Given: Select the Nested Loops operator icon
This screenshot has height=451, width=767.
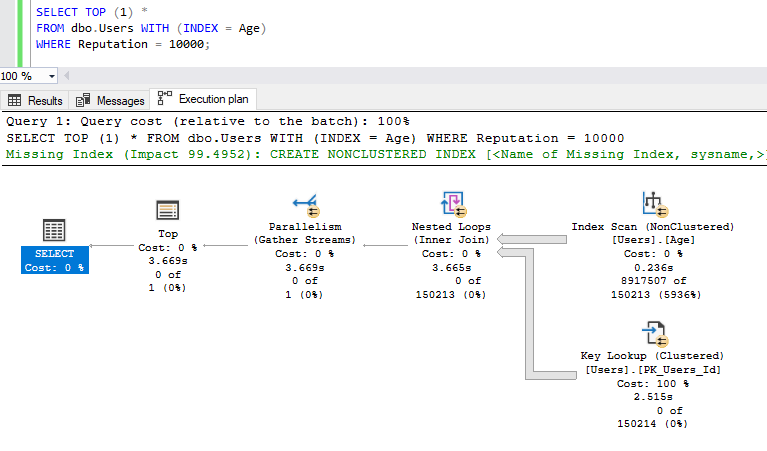Looking at the screenshot, I should 452,205.
